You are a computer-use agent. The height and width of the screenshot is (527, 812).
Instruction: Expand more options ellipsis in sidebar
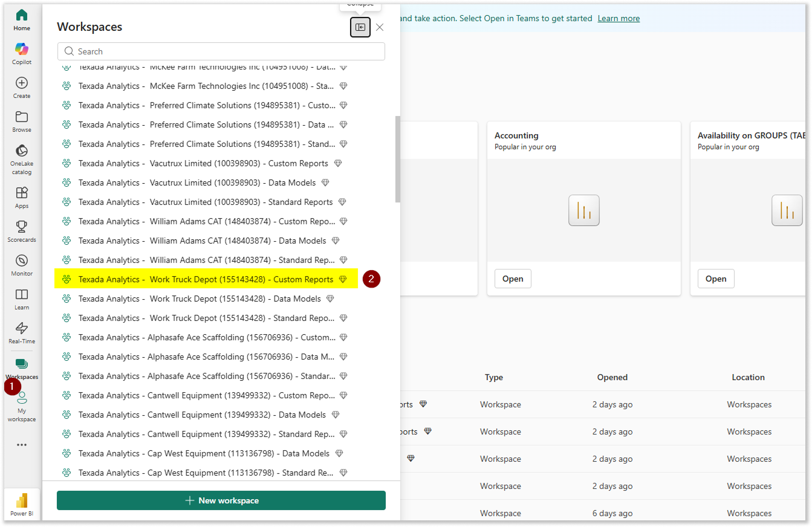pos(22,445)
